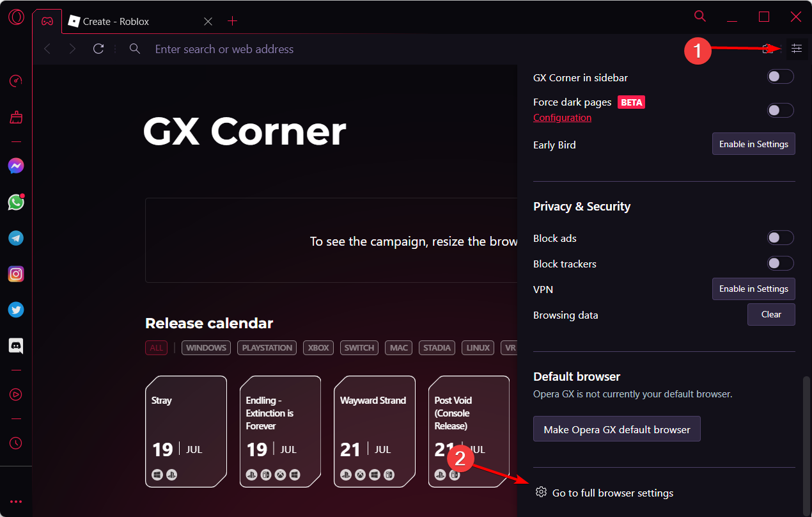Open the Wayward Strand release card
Viewport: 812px width, 517px height.
click(375, 431)
